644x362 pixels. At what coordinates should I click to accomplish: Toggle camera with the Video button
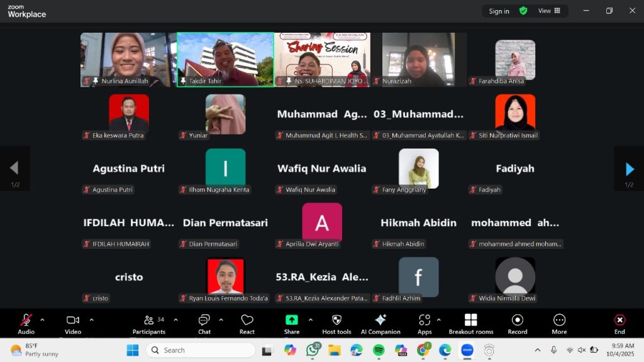coord(73,321)
